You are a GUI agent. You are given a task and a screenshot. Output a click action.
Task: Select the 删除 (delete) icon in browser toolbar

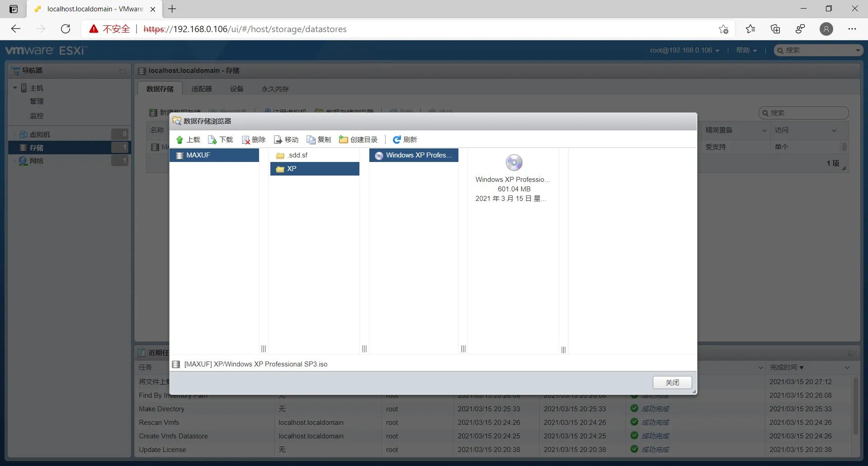click(246, 139)
